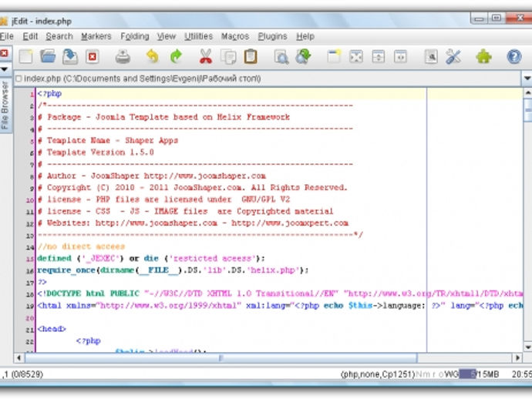Click the "Author - JoomShaper" comment line
The image size is (532, 399).
[152, 176]
